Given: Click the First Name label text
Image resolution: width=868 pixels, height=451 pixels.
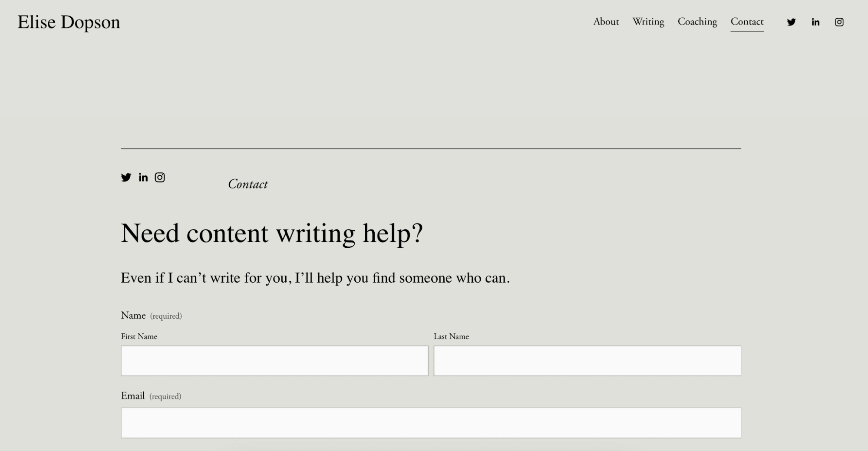Looking at the screenshot, I should (139, 336).
